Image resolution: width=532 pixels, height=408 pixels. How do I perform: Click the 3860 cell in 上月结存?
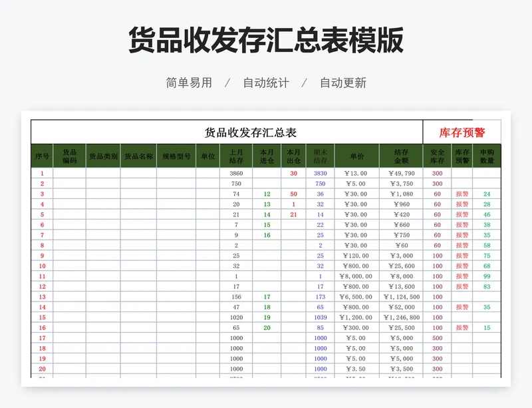click(x=236, y=173)
